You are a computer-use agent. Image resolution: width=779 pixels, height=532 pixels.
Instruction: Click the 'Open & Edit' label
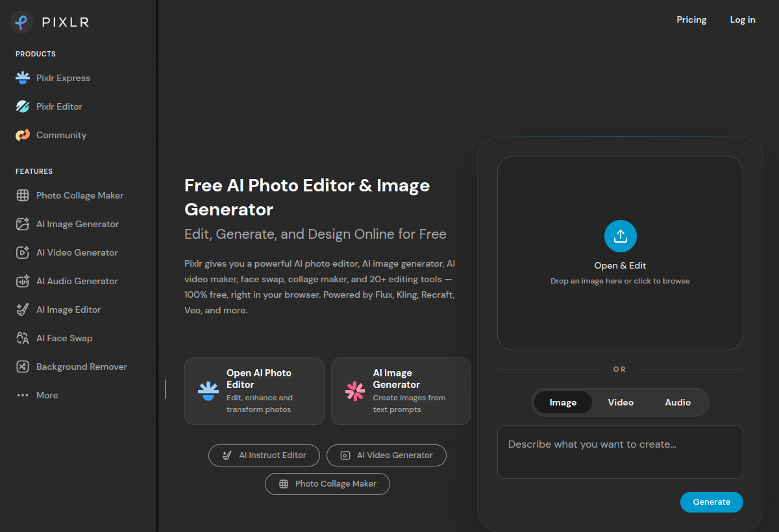pos(620,265)
